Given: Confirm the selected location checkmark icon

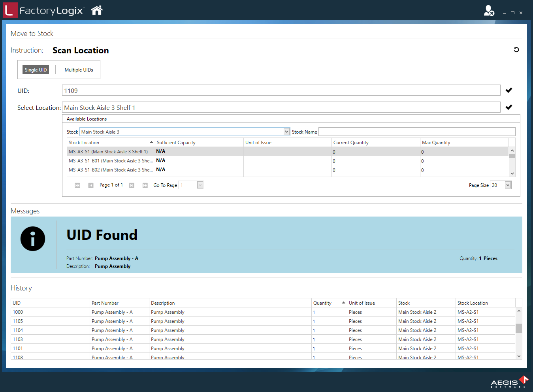Looking at the screenshot, I should tap(509, 107).
